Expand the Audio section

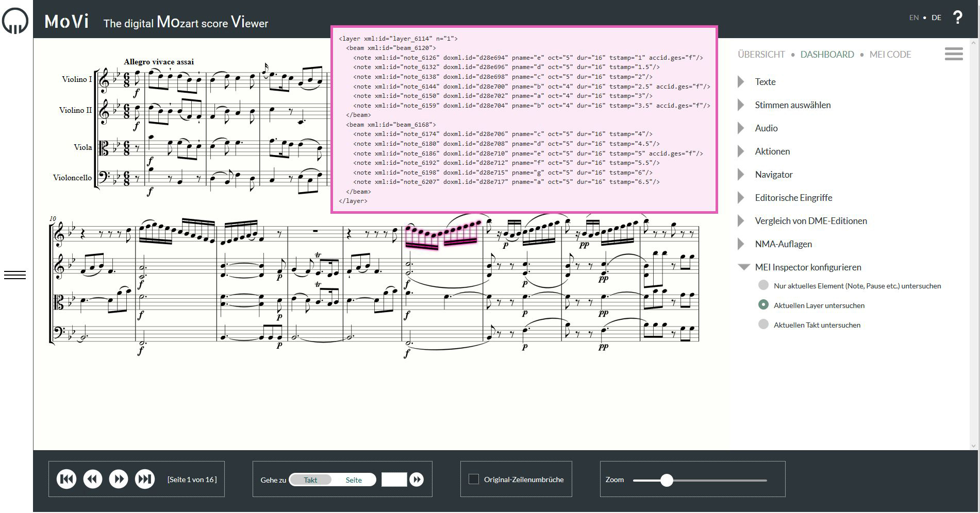click(x=766, y=128)
